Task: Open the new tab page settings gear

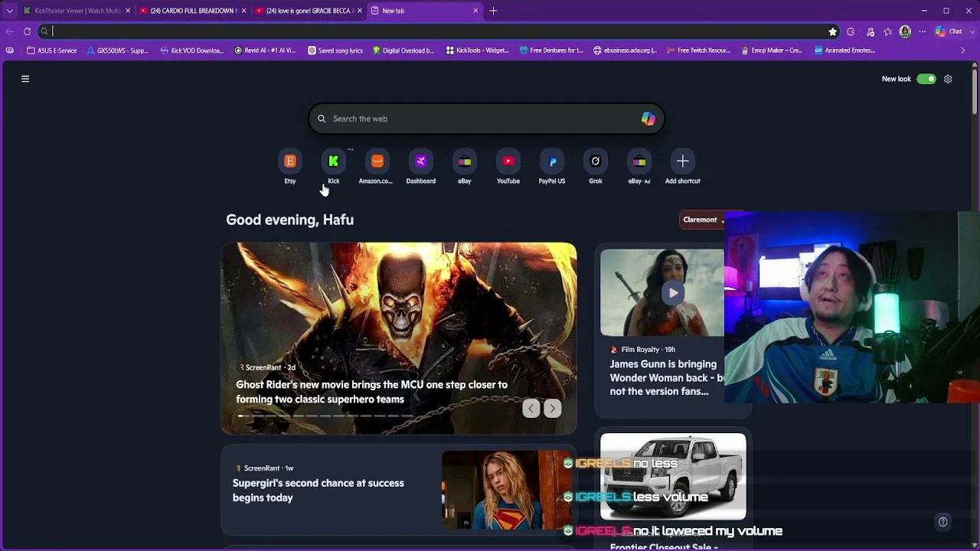Action: point(948,79)
